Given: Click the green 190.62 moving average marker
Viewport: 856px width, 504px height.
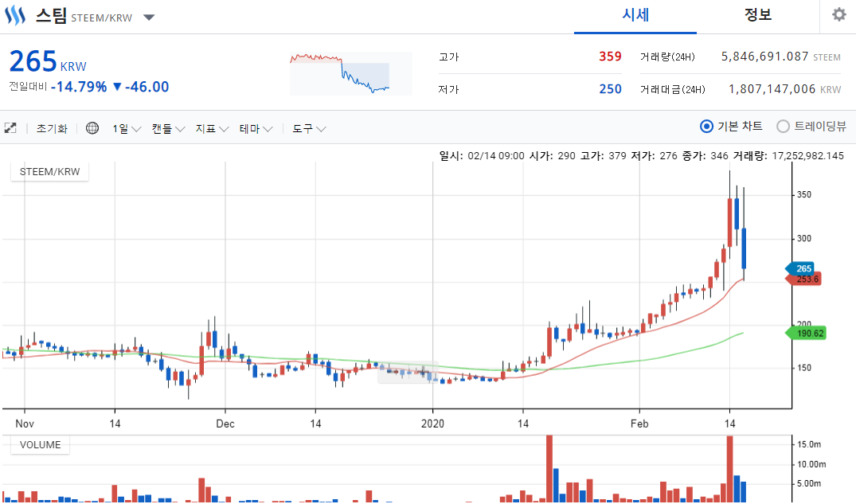Looking at the screenshot, I should click(x=805, y=333).
